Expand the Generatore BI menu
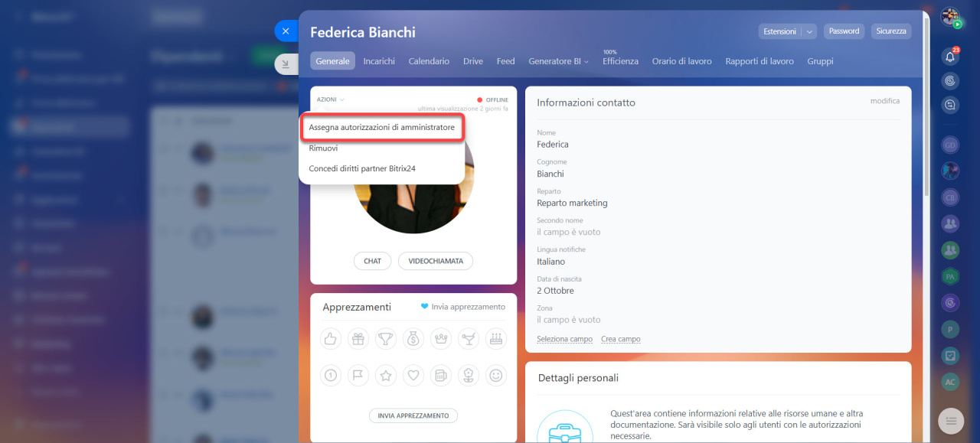 point(558,61)
